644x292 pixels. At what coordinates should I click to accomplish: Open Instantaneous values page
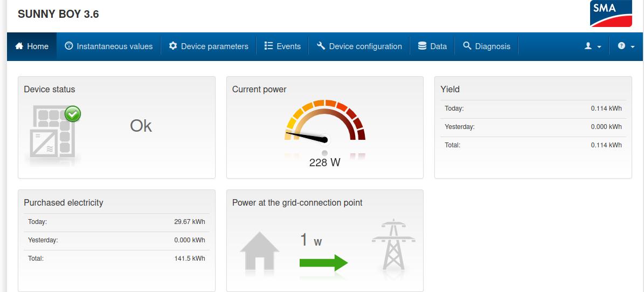point(108,46)
